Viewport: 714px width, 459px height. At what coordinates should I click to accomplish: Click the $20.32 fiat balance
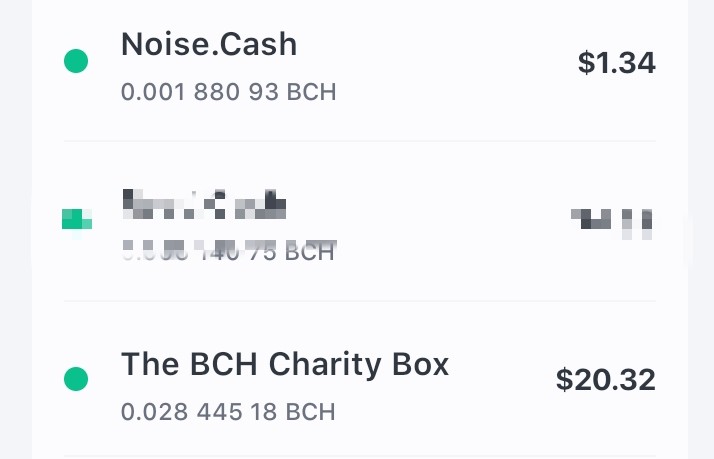(x=606, y=379)
